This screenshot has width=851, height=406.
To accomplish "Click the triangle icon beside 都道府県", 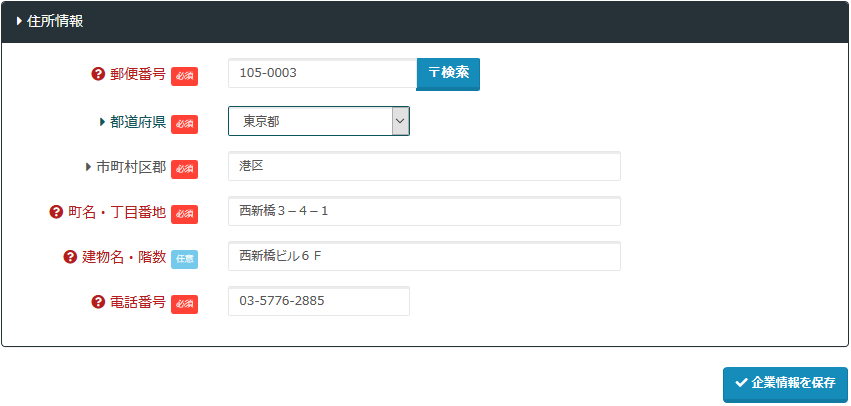I will tap(102, 122).
